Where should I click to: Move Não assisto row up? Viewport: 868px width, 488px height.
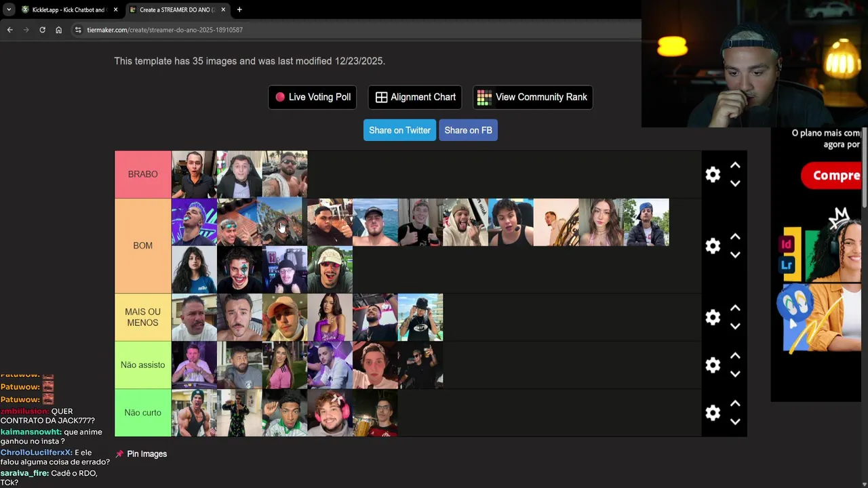point(735,356)
